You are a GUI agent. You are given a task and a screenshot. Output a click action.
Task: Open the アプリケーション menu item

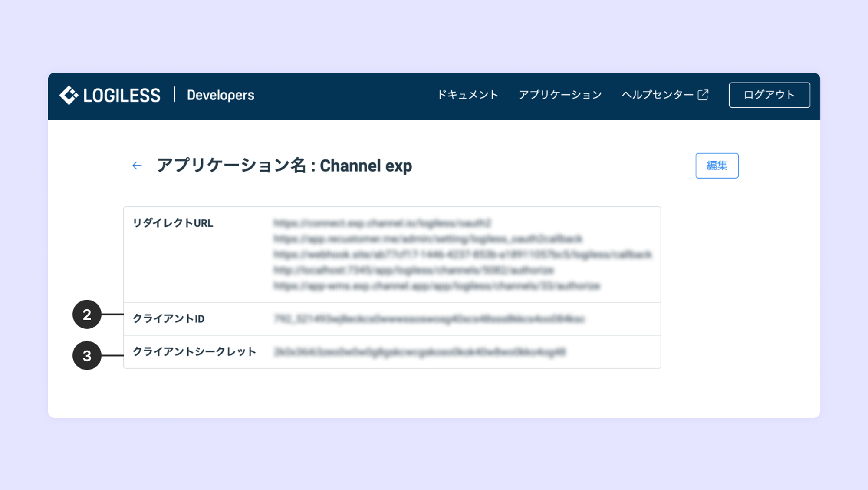tap(560, 95)
